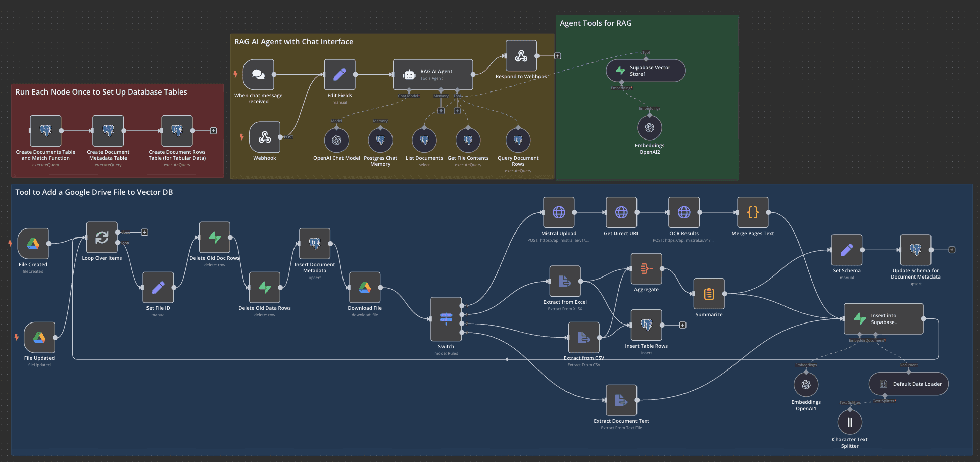
Task: Open the Embeddings OpenAI2 node
Action: tap(650, 128)
